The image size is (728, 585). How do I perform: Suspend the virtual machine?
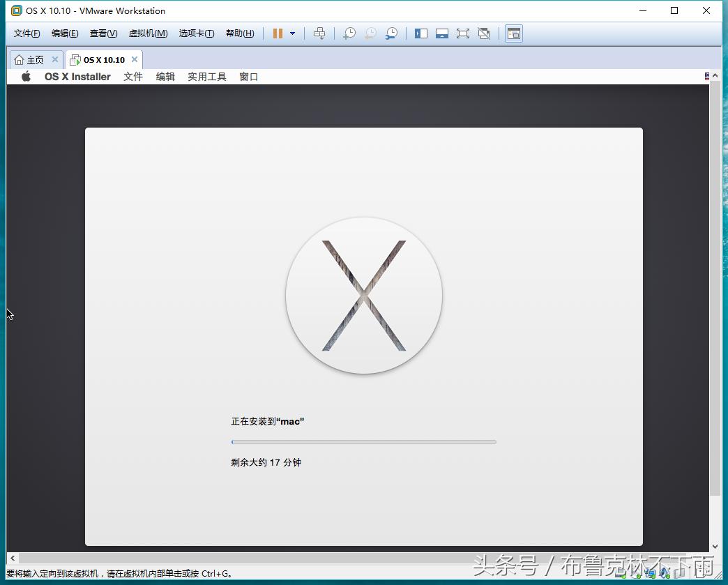pyautogui.click(x=279, y=33)
